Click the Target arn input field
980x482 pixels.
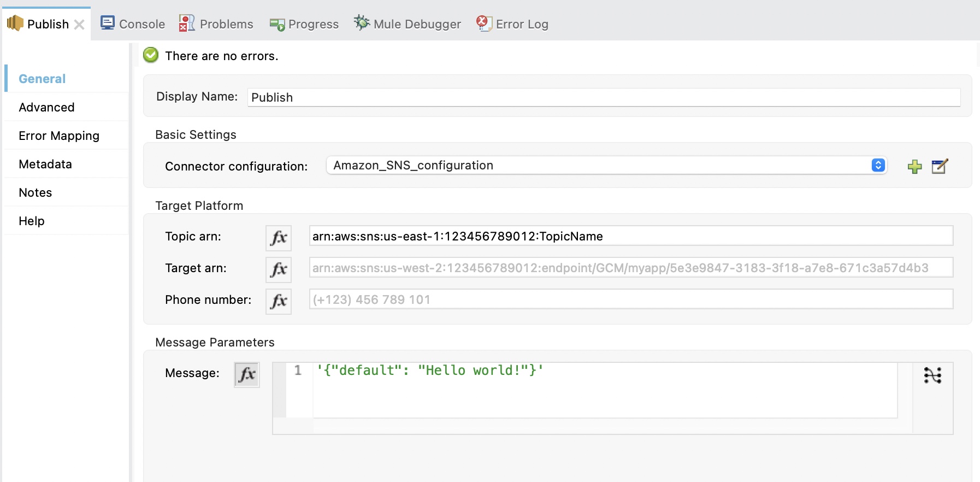pyautogui.click(x=631, y=268)
